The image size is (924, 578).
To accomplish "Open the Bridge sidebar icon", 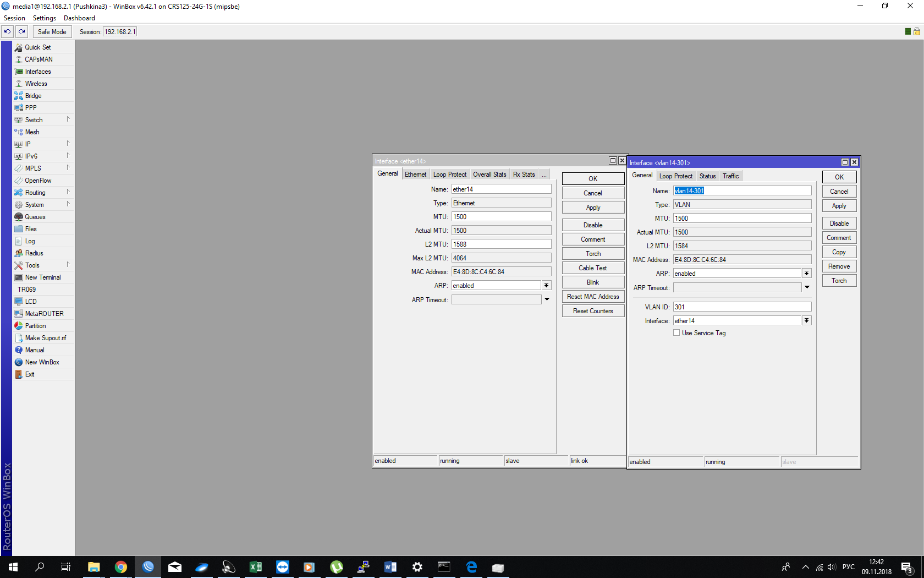I will pos(19,96).
